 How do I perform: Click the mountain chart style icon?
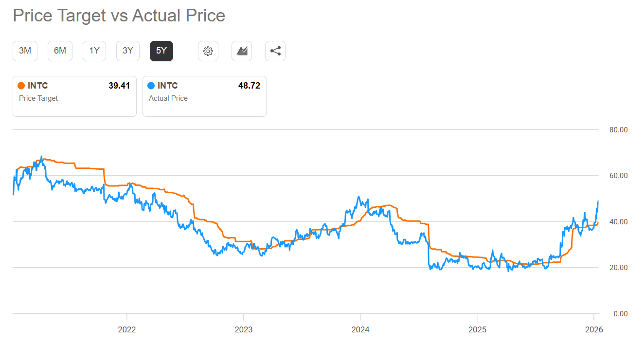click(241, 51)
